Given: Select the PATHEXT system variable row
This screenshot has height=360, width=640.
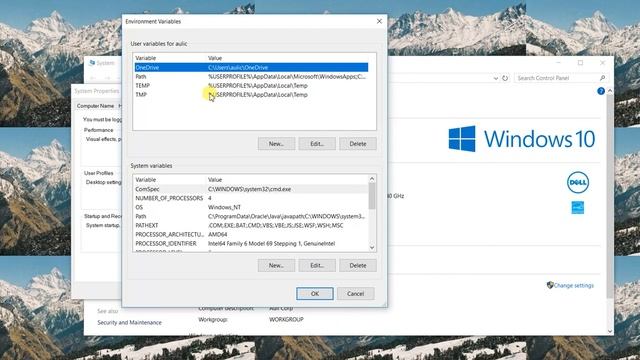Looking at the screenshot, I should [251, 225].
